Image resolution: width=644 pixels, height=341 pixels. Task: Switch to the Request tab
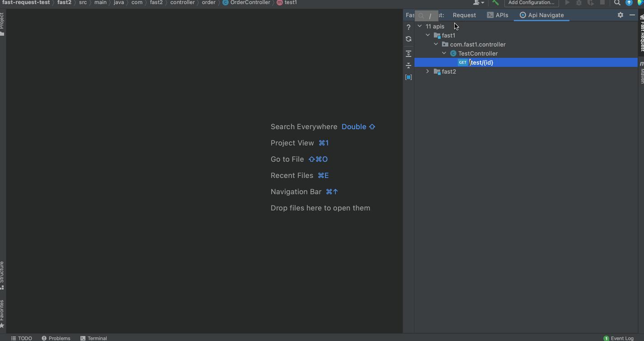click(464, 15)
